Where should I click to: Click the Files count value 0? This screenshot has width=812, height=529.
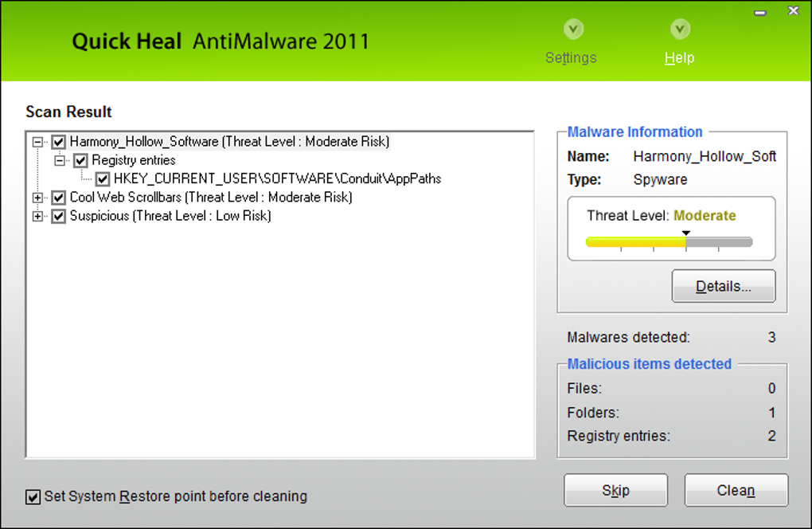coord(771,389)
